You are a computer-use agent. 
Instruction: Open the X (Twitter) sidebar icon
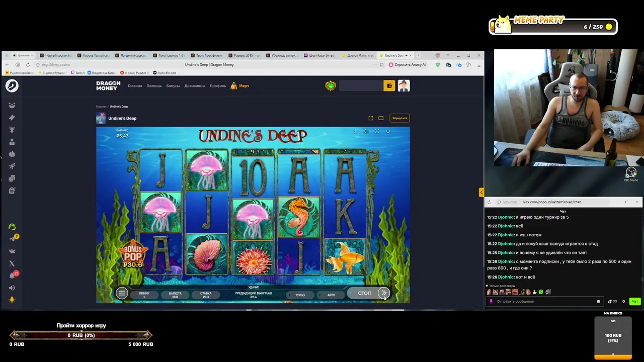click(x=12, y=263)
